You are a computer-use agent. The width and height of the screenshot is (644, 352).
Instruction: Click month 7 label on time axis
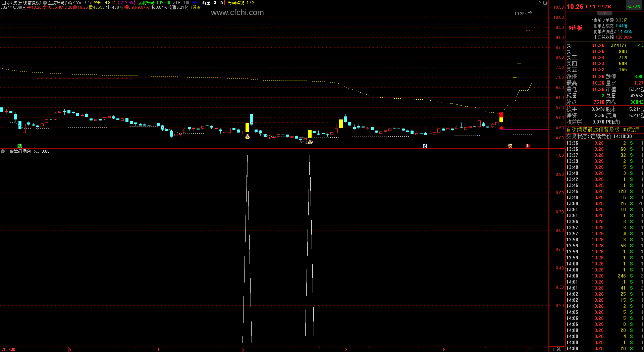244,350
